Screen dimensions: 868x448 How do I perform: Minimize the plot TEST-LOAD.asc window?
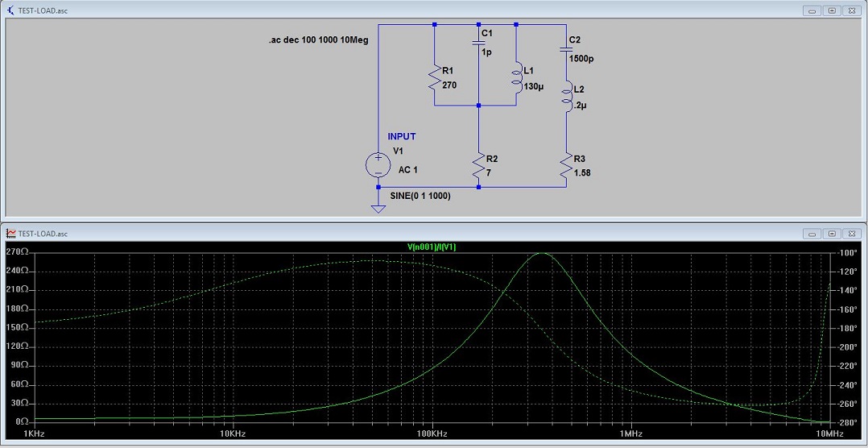point(814,234)
